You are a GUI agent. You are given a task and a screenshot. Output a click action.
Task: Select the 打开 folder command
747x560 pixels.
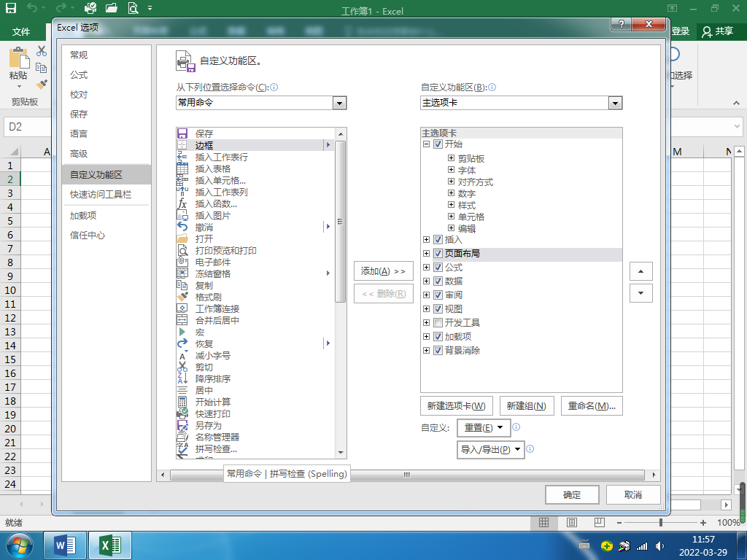(255, 239)
